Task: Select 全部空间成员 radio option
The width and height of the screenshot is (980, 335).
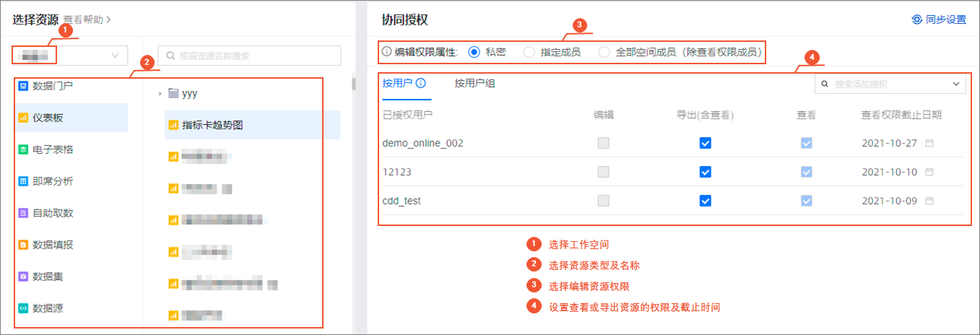Action: 604,52
